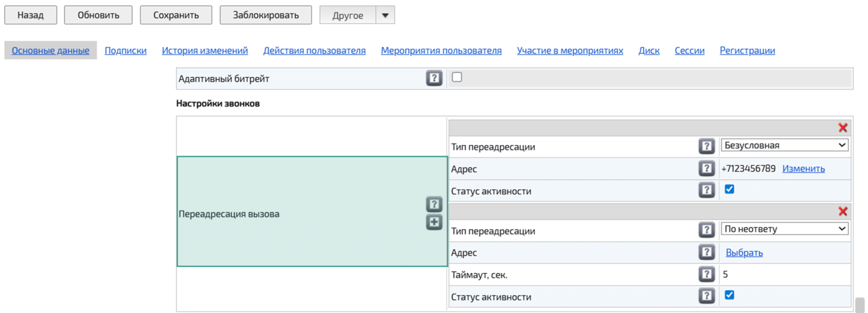Image resolution: width=868 pixels, height=313 pixels.
Task: Open help icon for Переадресация вызова
Action: (x=434, y=204)
